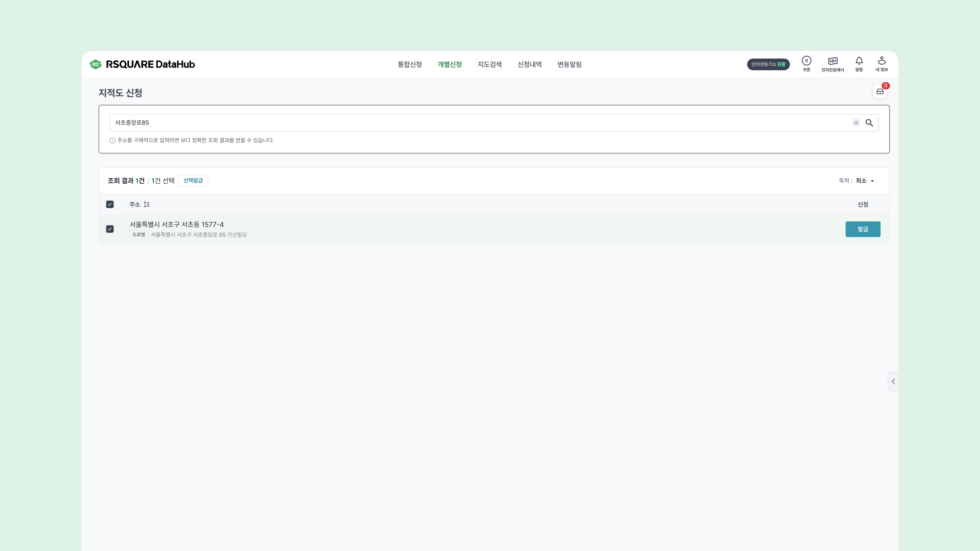Click the RSQUARE DataHub logo icon

click(x=95, y=64)
